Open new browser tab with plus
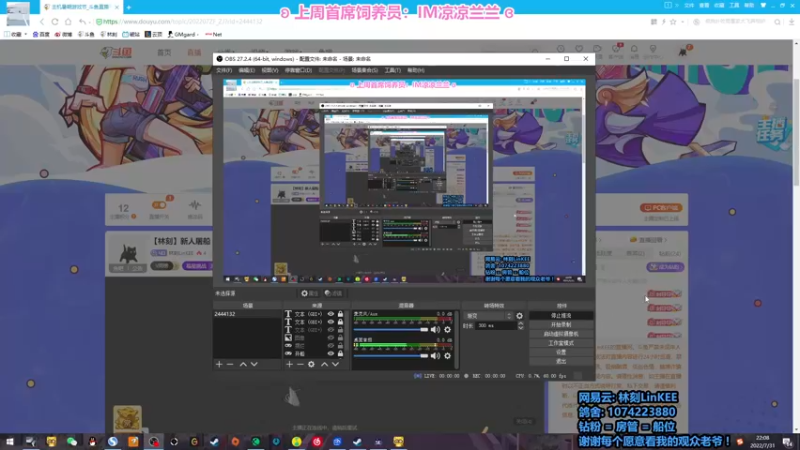 point(129,7)
